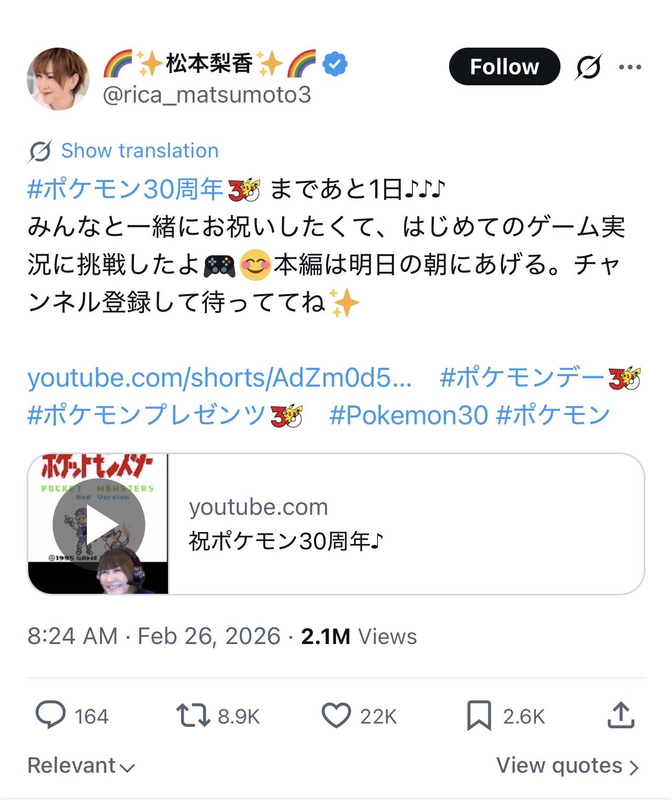Viewport: 672px width, 801px height.
Task: Tap the repost arrows icon
Action: [192, 715]
